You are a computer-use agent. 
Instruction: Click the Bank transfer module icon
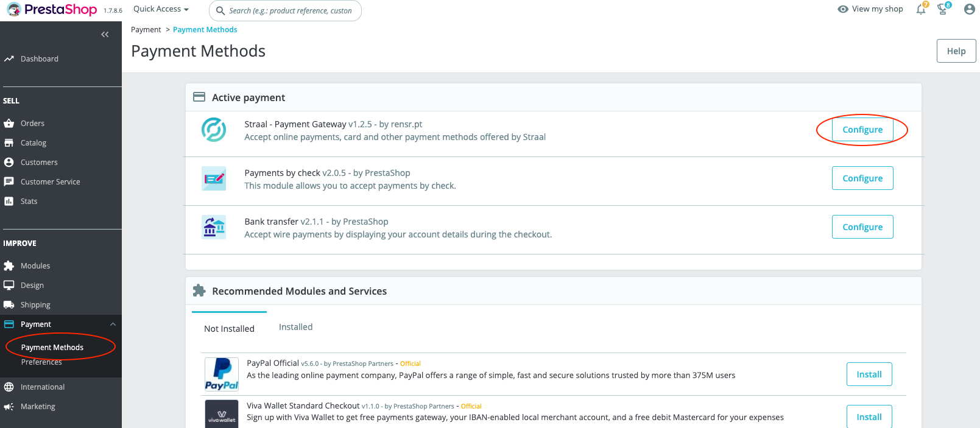tap(214, 227)
